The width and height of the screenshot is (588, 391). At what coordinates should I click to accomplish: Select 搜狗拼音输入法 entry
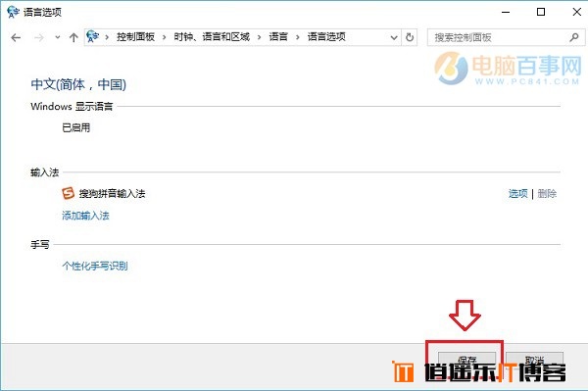(x=112, y=193)
